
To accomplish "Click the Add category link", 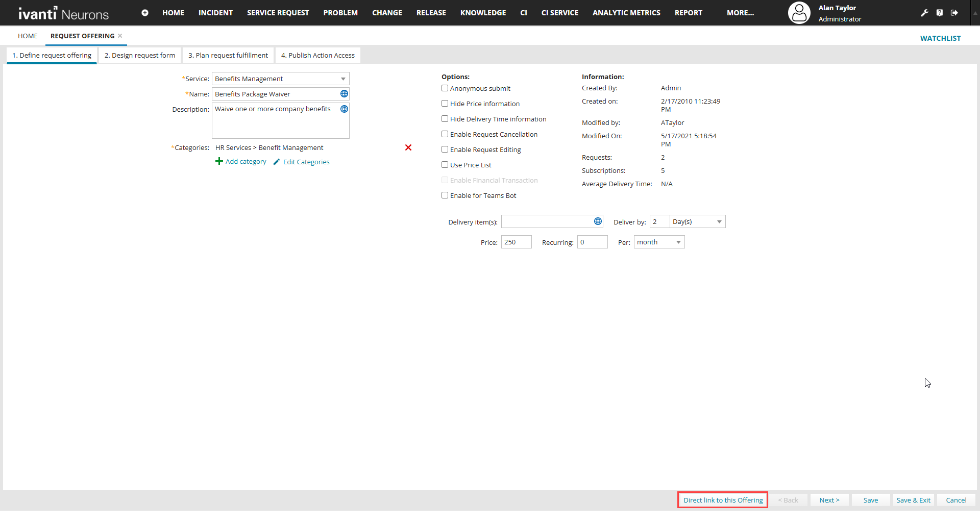I will click(246, 162).
